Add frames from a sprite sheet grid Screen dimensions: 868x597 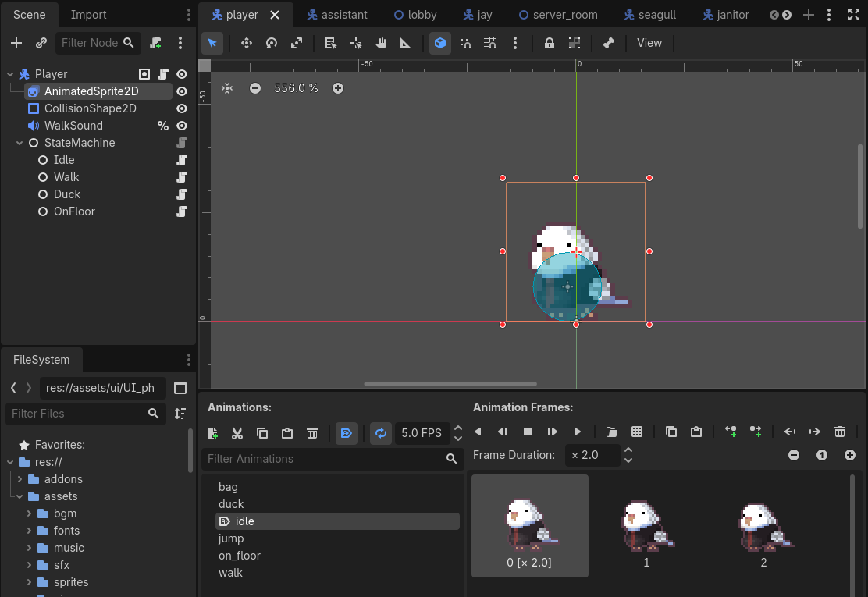(x=637, y=432)
